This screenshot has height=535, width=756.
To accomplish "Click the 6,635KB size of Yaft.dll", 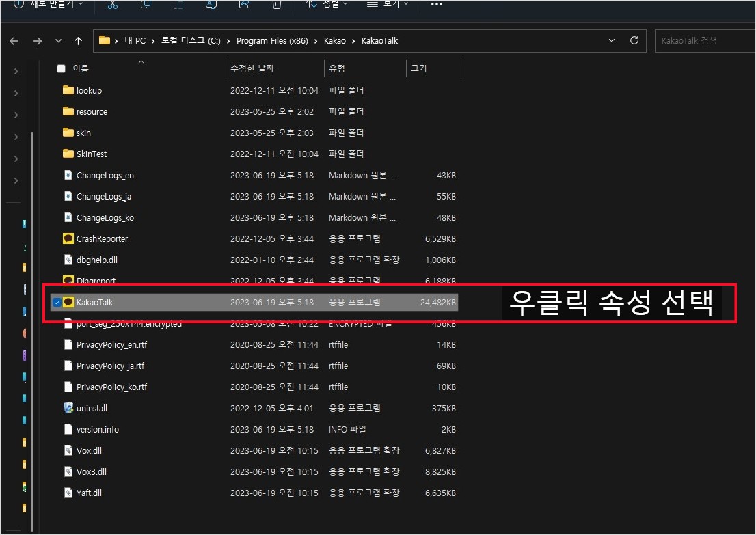I will pyautogui.click(x=440, y=493).
